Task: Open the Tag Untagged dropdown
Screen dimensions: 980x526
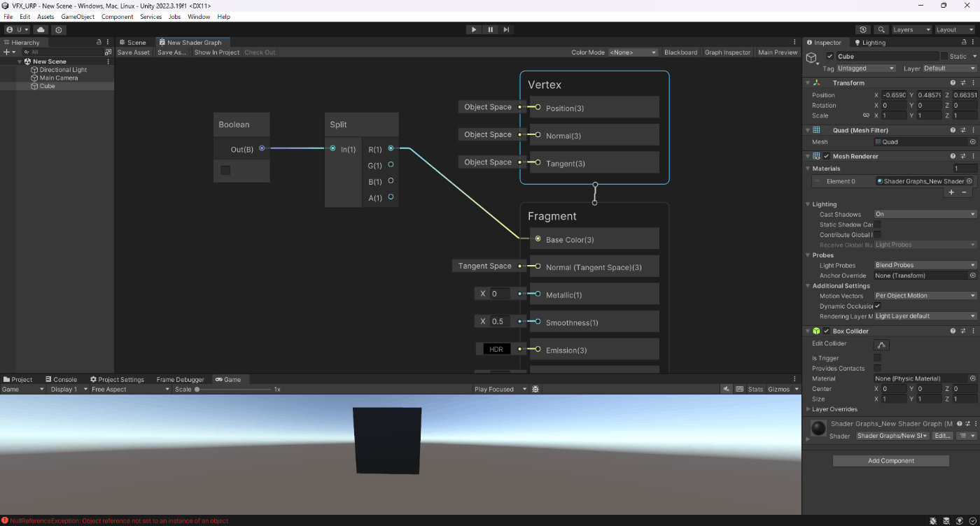Action: click(x=866, y=68)
